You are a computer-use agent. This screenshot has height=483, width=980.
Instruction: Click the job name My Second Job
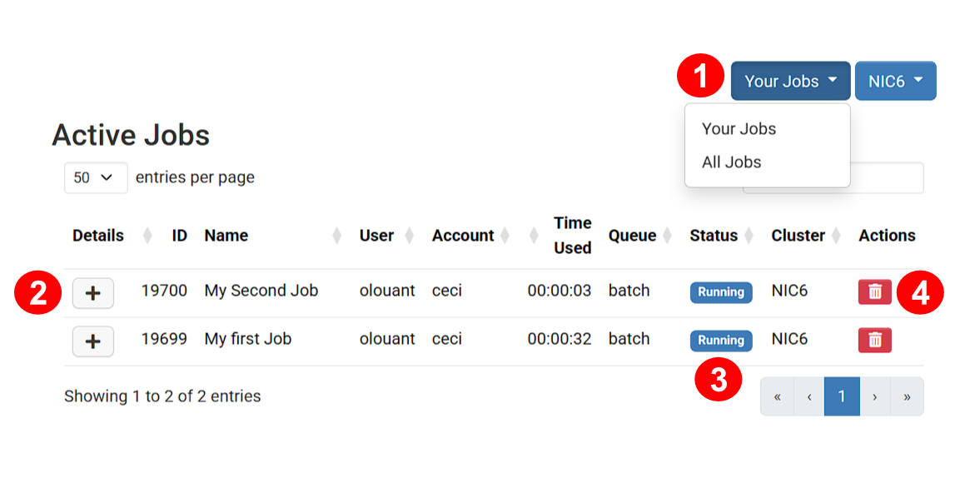261,291
